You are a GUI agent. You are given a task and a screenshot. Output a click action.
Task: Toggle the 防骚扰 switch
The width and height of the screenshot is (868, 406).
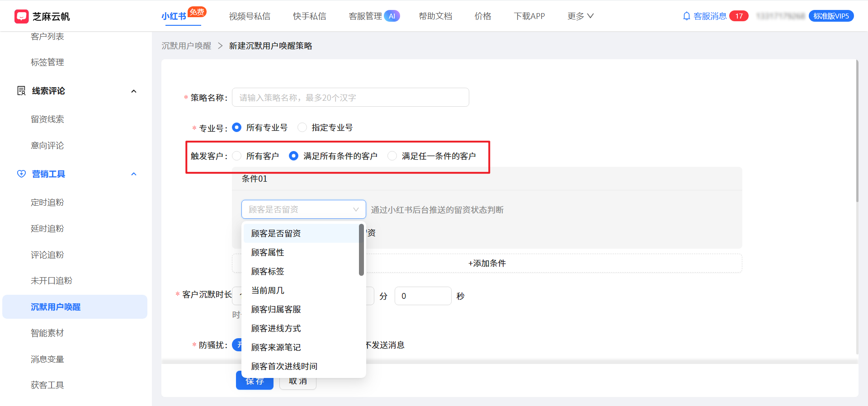[237, 345]
